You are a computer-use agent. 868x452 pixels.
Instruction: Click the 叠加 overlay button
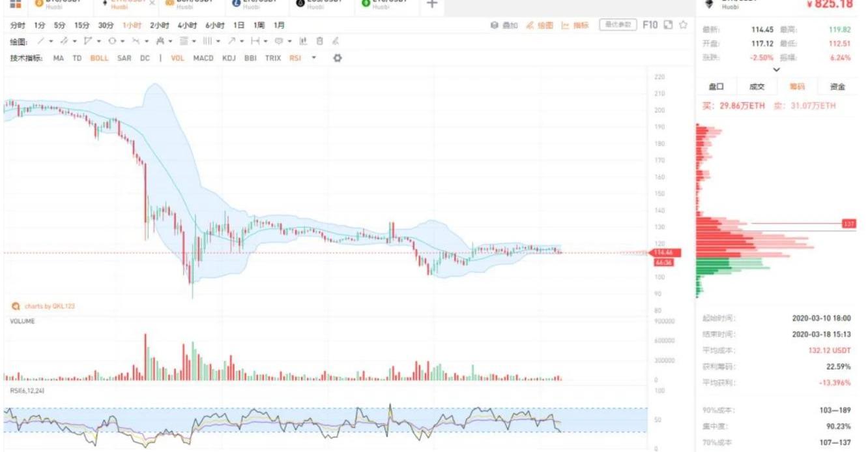click(505, 25)
